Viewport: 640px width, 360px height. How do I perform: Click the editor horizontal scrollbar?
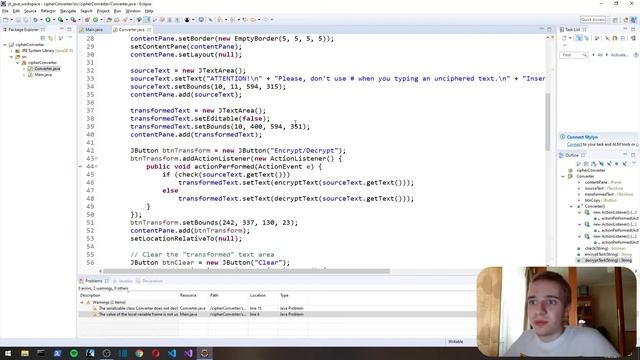point(246,271)
